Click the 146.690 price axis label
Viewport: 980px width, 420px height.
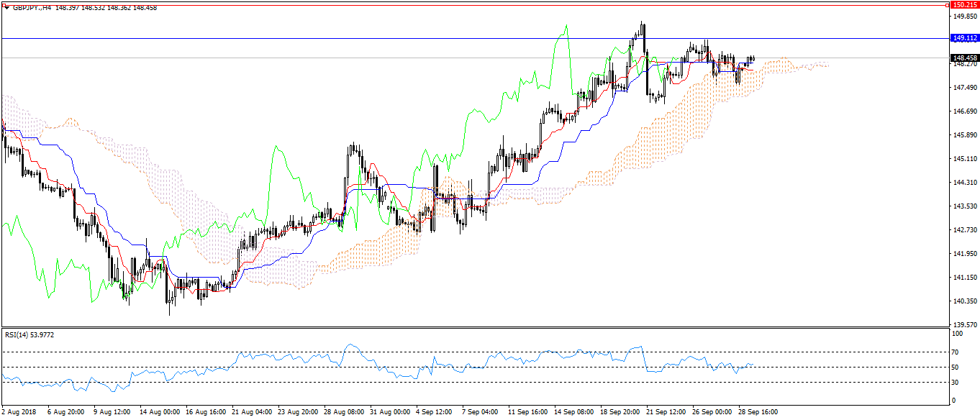coord(964,111)
